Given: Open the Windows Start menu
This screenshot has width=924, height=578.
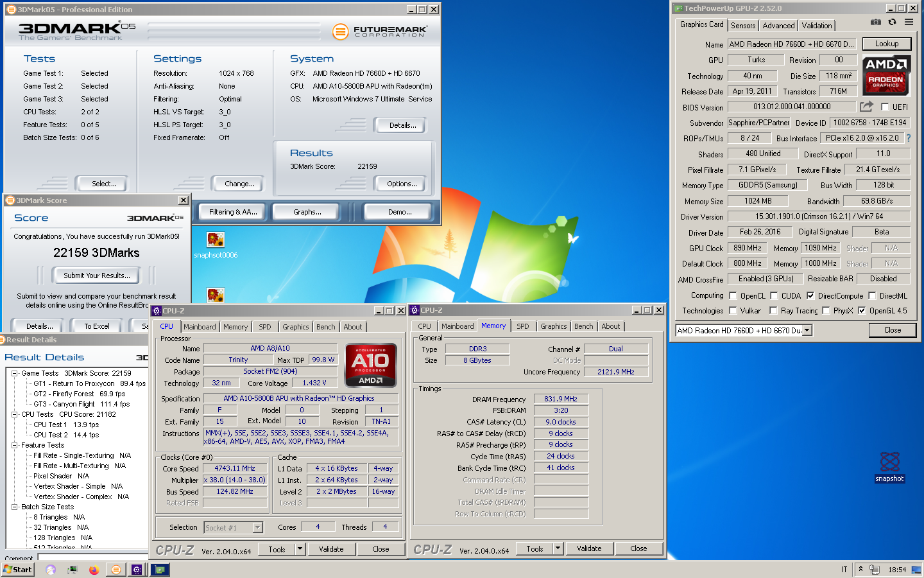Looking at the screenshot, I should (17, 569).
